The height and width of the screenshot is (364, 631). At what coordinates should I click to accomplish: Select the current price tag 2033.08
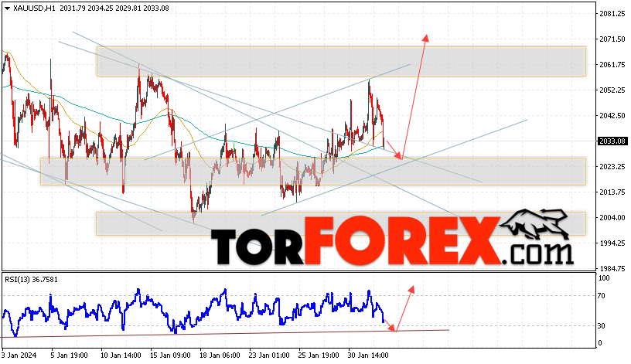pos(612,141)
